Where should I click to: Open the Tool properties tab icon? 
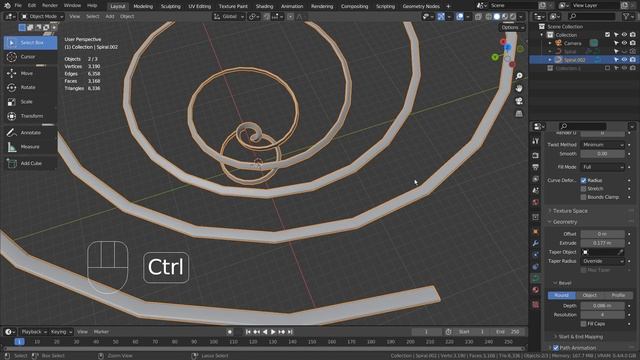[x=536, y=141]
